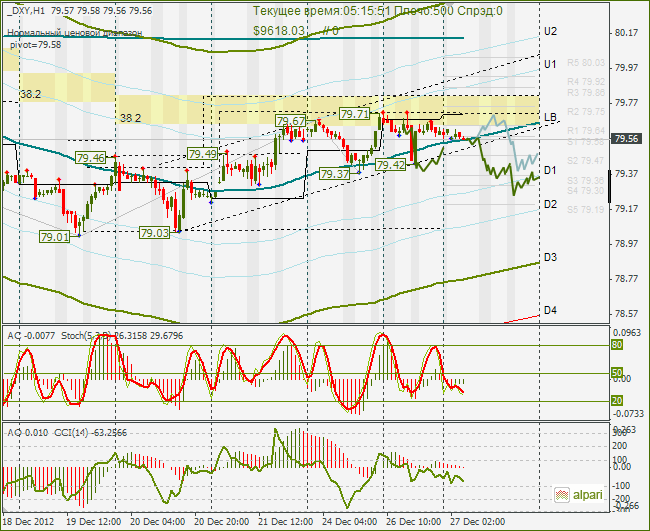Click the alpari logo

pos(579,495)
